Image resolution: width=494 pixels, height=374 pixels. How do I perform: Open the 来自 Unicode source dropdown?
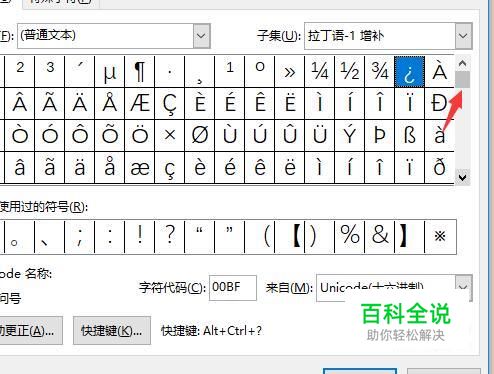click(394, 288)
